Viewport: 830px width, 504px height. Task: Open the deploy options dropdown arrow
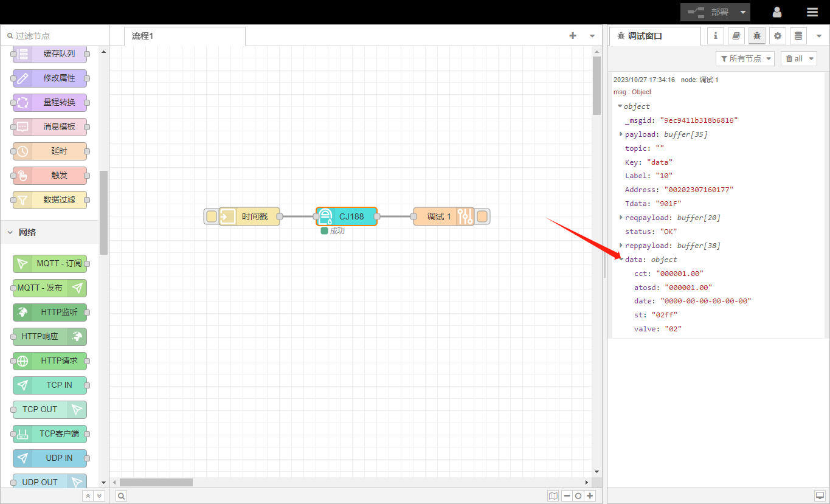[742, 12]
